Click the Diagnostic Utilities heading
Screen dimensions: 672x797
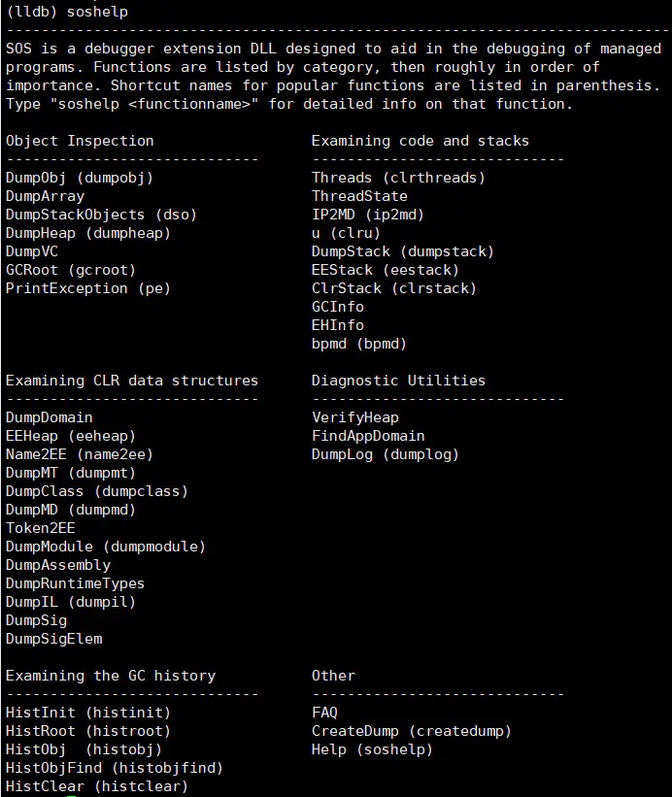(398, 381)
